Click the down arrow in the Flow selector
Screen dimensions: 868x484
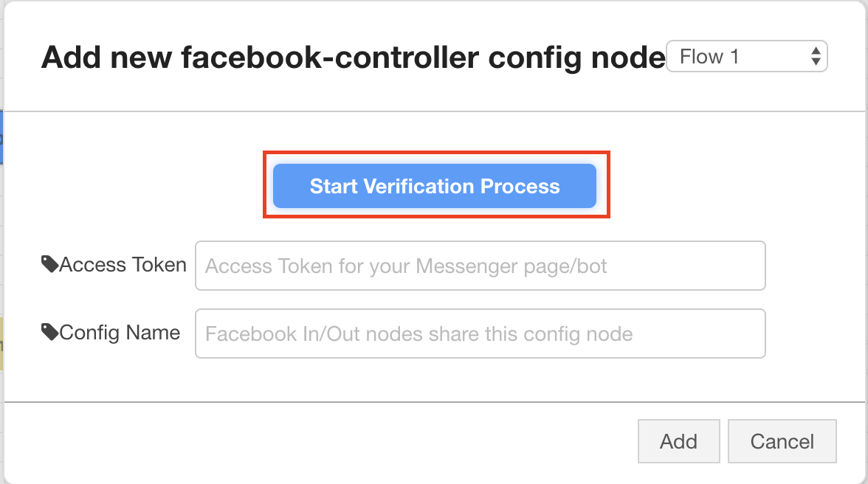tap(815, 60)
